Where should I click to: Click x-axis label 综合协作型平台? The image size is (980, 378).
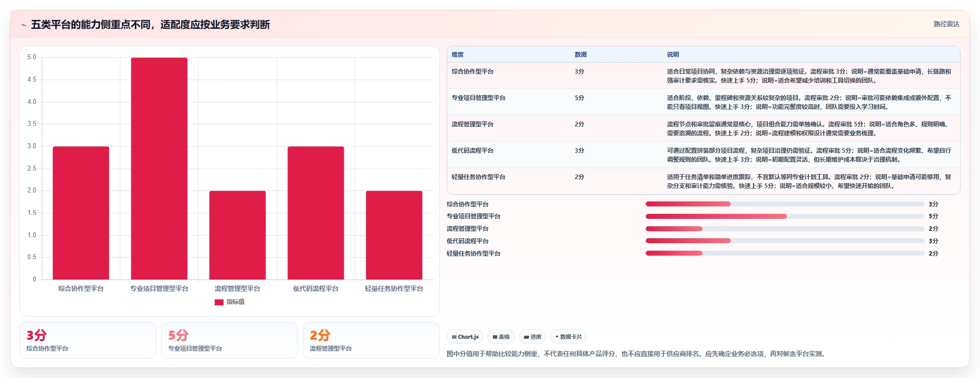81,288
